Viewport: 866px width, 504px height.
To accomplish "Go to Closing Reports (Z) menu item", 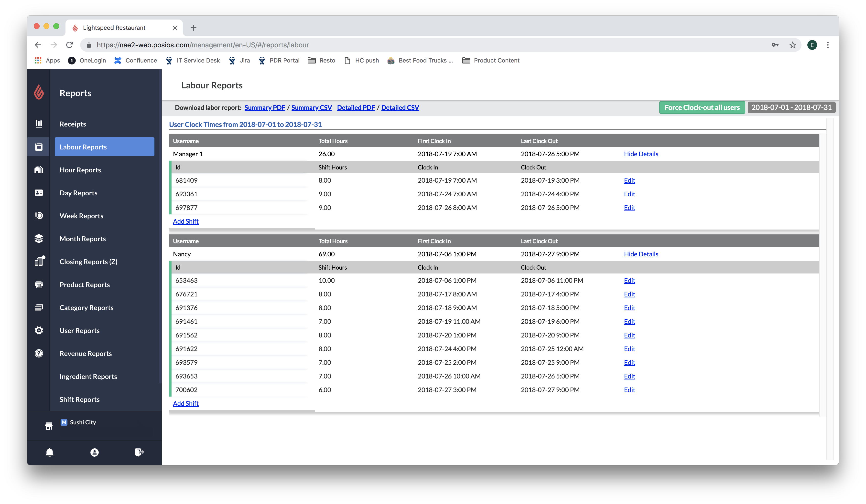I will click(x=88, y=262).
